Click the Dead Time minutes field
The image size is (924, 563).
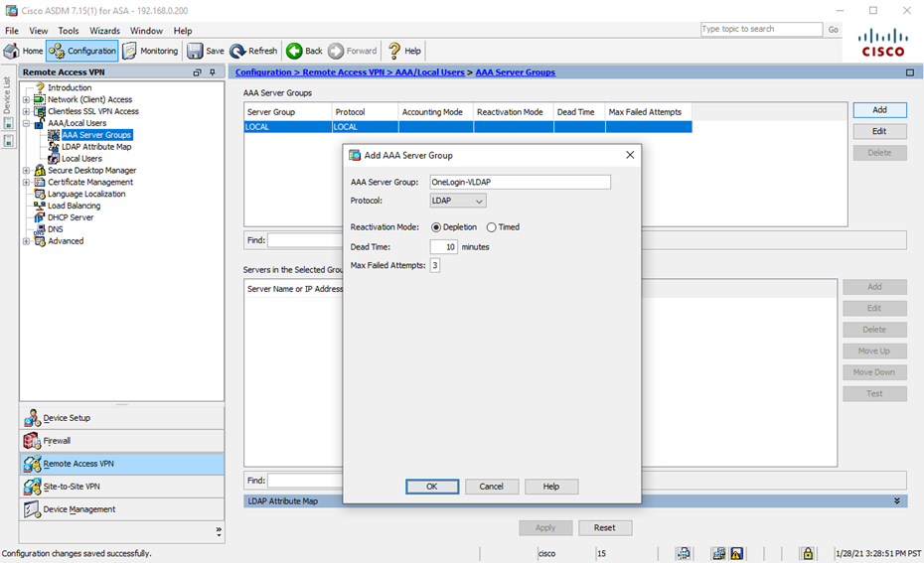coord(444,247)
